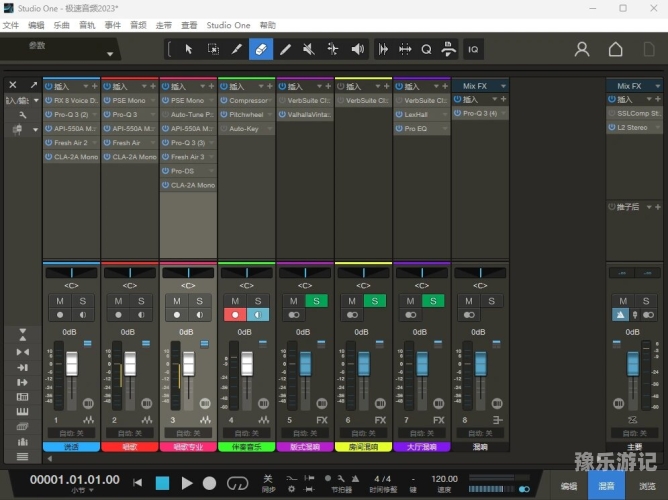The width and height of the screenshot is (668, 500).
Task: Open Mix FX dropdown on channel 8
Action: (503, 86)
